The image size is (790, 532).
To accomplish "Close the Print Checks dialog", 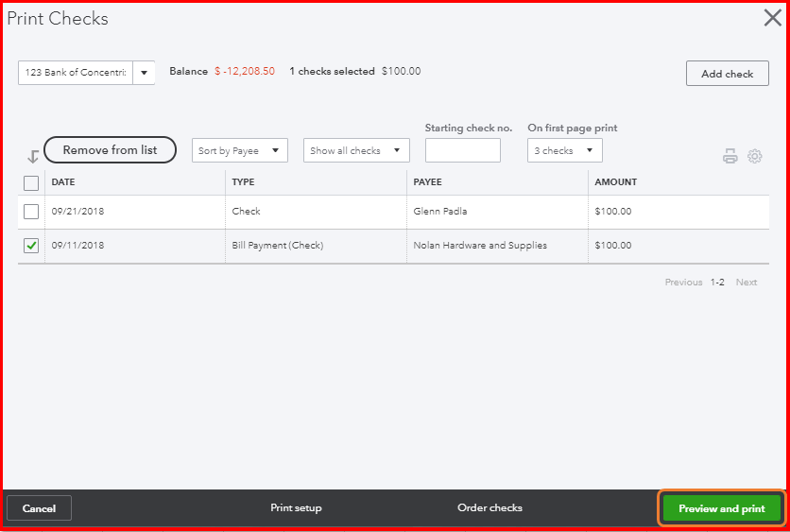I will (772, 18).
